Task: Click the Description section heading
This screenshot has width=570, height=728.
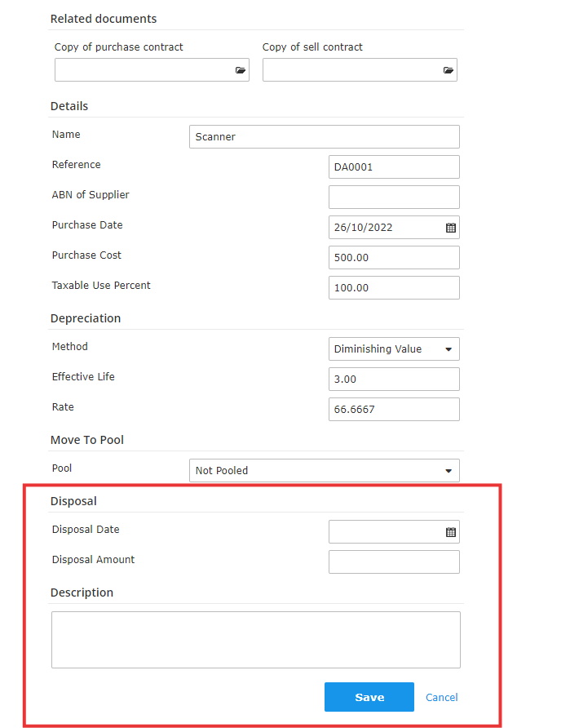Action: coord(82,593)
